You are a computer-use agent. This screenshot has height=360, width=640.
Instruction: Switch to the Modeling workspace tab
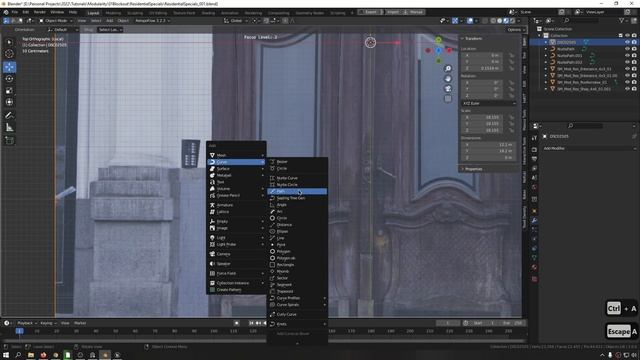coord(113,13)
